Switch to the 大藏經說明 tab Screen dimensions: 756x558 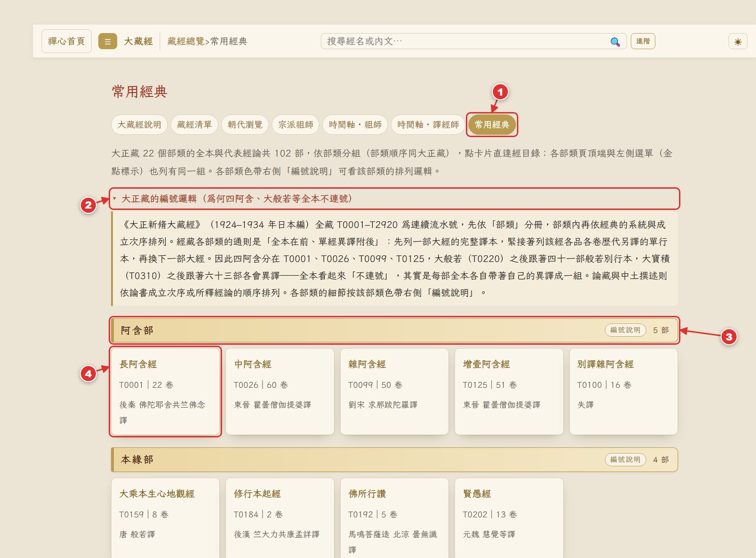(x=139, y=124)
